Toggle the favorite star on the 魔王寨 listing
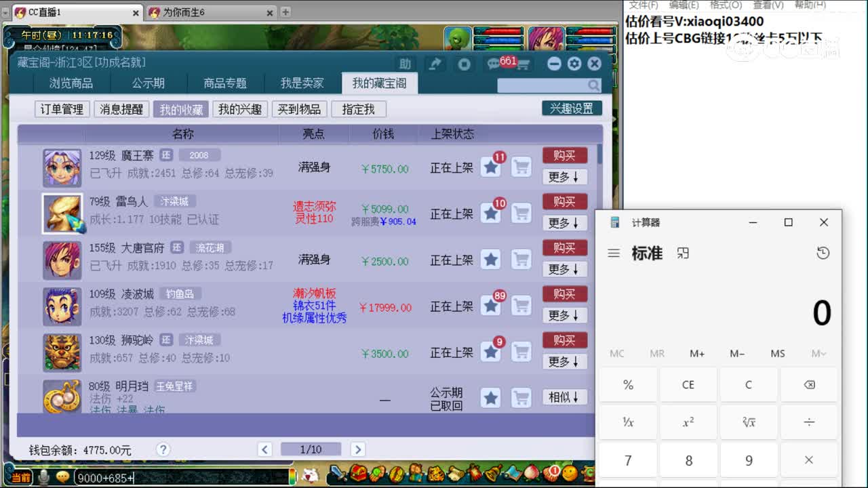The width and height of the screenshot is (868, 488). [x=491, y=167]
